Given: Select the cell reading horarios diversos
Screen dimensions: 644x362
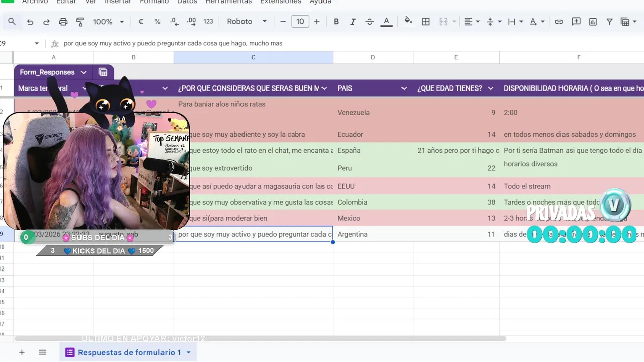Looking at the screenshot, I should point(572,168).
